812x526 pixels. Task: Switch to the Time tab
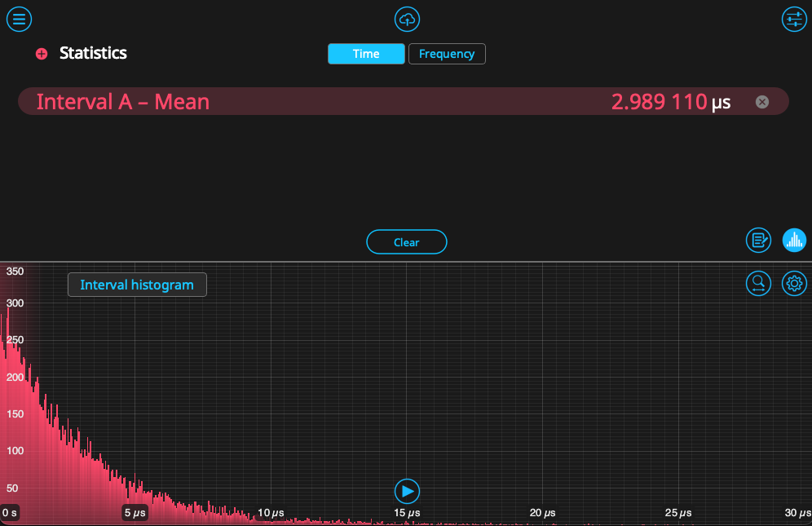[366, 54]
